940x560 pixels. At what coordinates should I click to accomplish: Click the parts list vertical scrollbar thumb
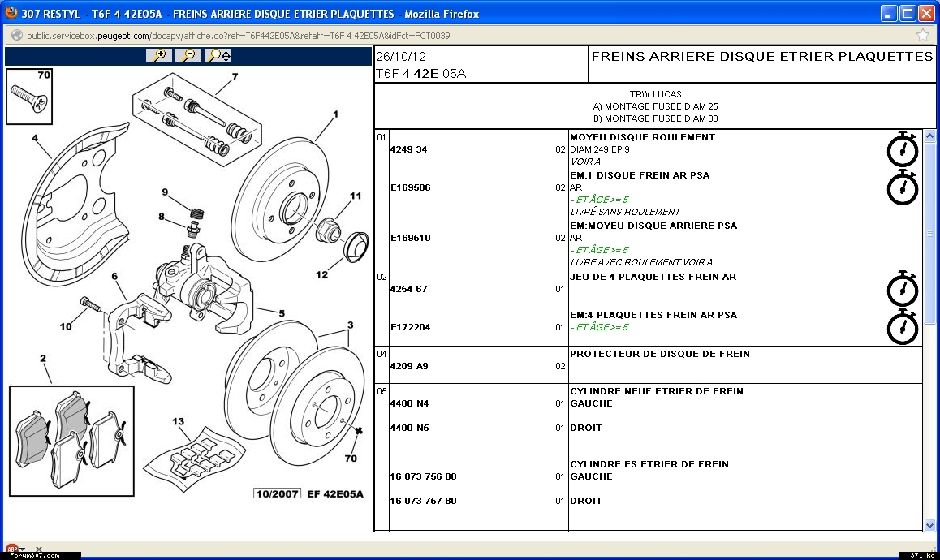pos(929,235)
